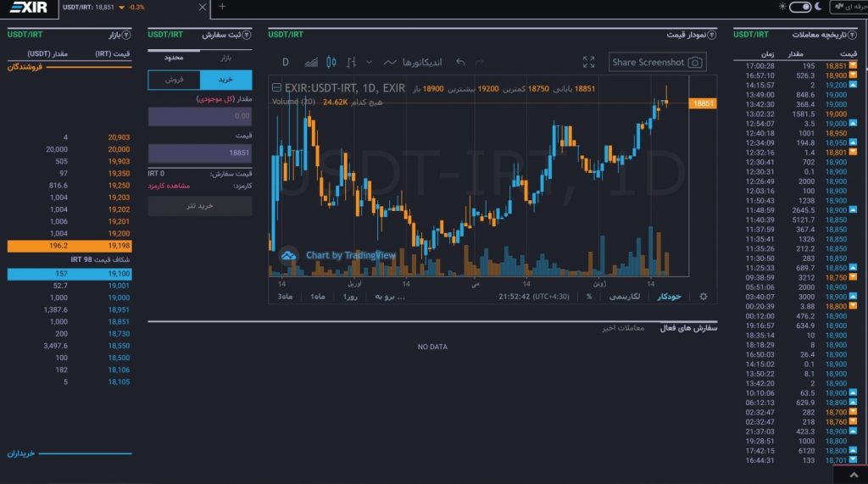
Task: Open the price chart panel info icon
Action: (x=712, y=35)
